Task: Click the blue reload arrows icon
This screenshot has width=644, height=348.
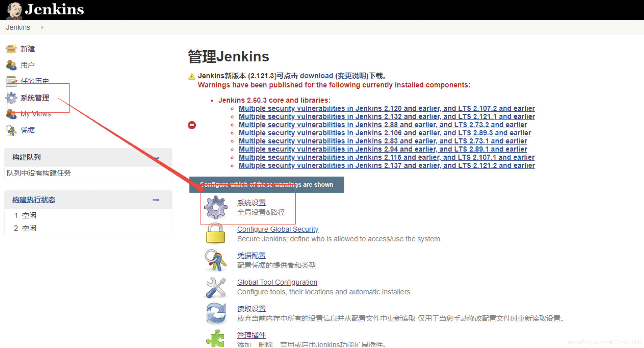Action: (x=216, y=313)
